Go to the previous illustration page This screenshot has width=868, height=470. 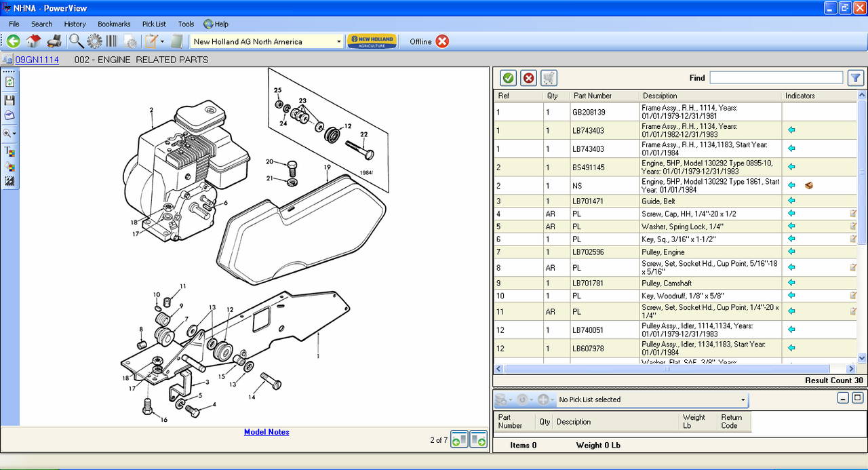[x=459, y=439]
